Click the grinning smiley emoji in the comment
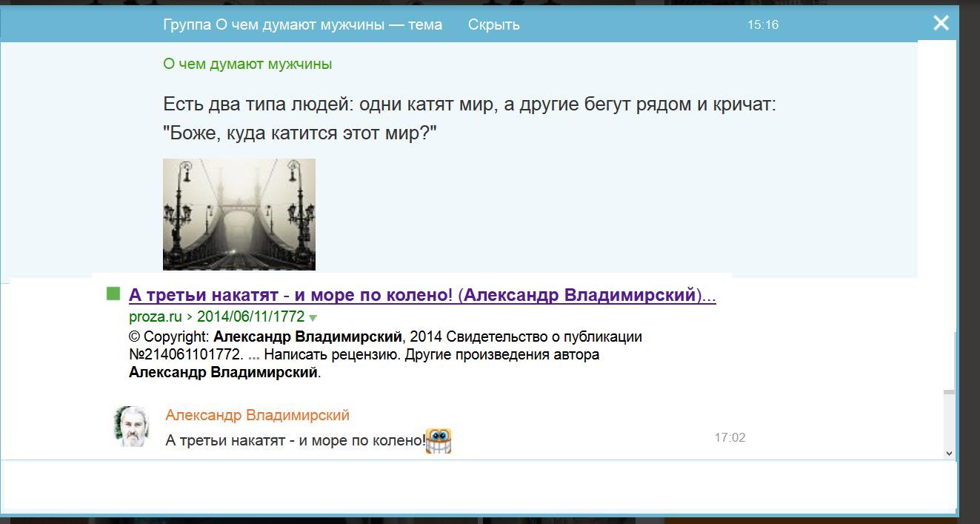The width and height of the screenshot is (980, 524). tap(439, 440)
